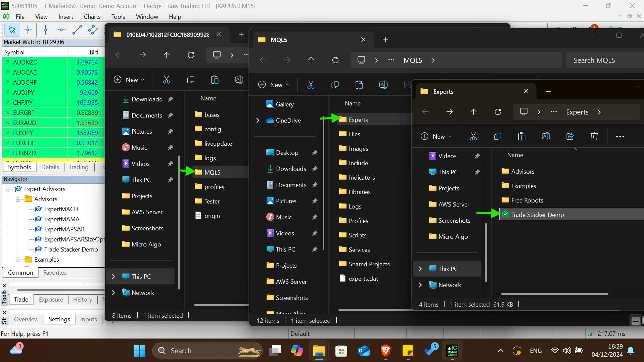The height and width of the screenshot is (362, 644).
Task: Click Paste icon in Experts window toolbar
Action: point(521,136)
